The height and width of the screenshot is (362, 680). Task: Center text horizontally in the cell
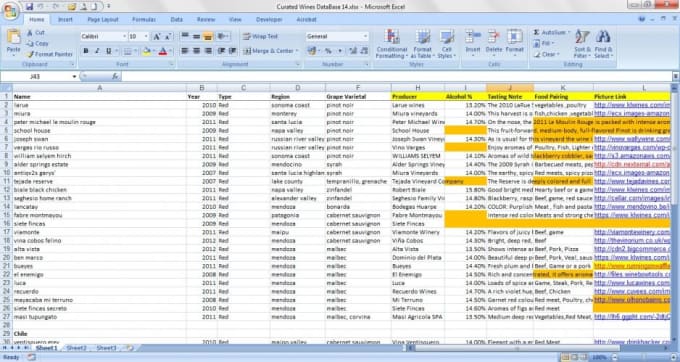(x=196, y=51)
